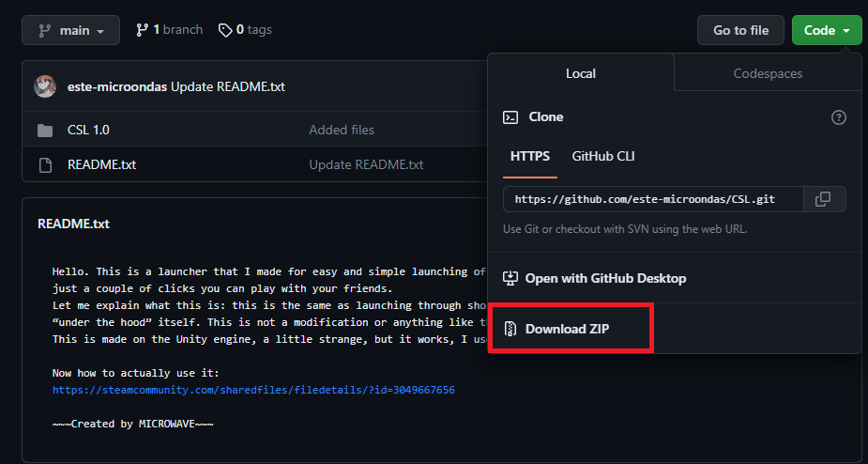This screenshot has height=464, width=868.
Task: Open the latest commit message Update README.txt
Action: point(227,87)
